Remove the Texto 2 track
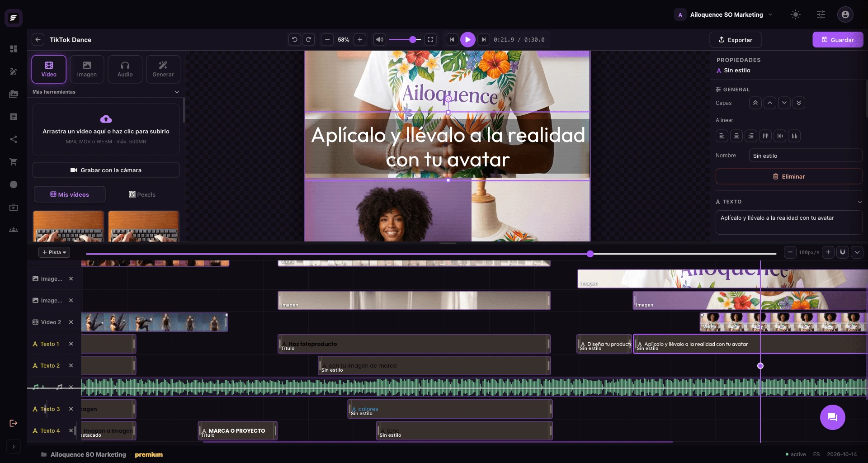Viewport: 868px width, 463px height. coord(71,365)
